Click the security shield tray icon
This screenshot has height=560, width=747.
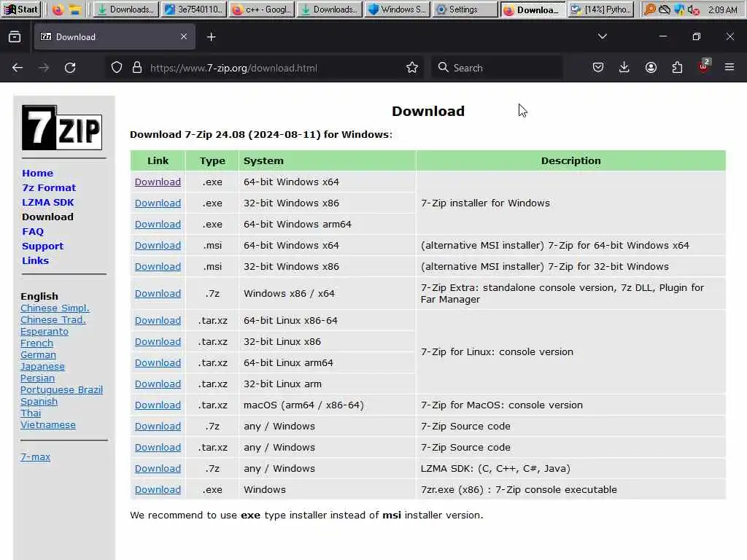coord(679,9)
